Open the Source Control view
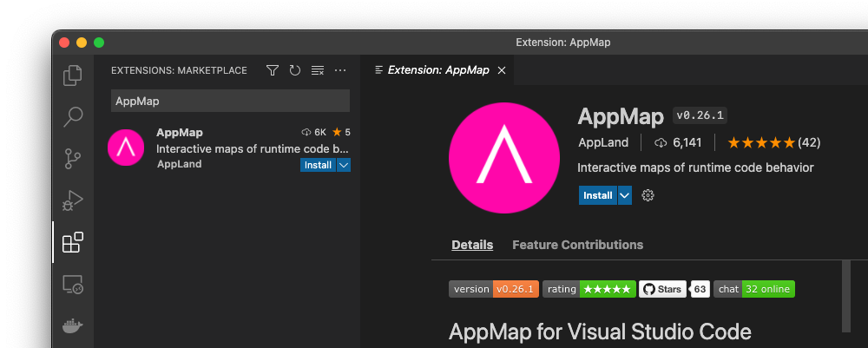 pos(73,159)
